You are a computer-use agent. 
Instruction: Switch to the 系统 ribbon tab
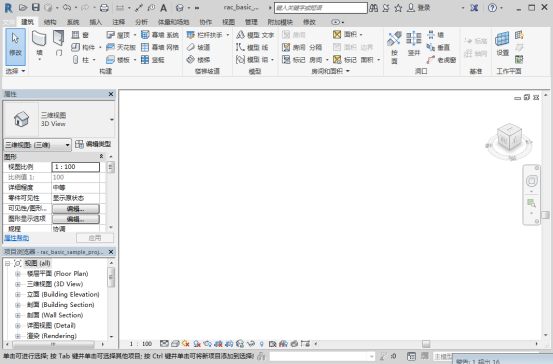(x=73, y=22)
